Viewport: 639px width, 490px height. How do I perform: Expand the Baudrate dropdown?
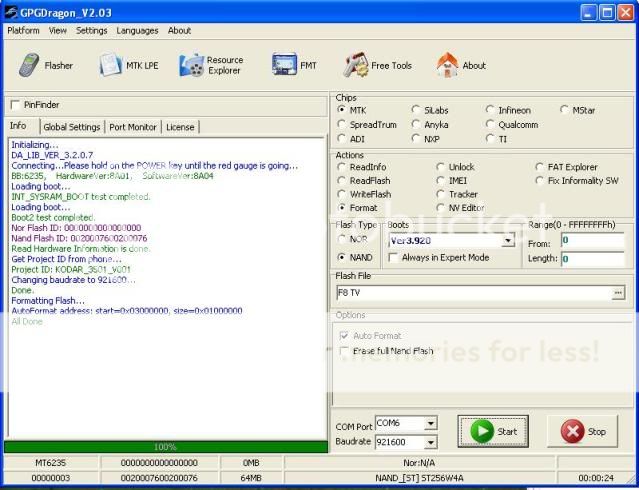(430, 442)
